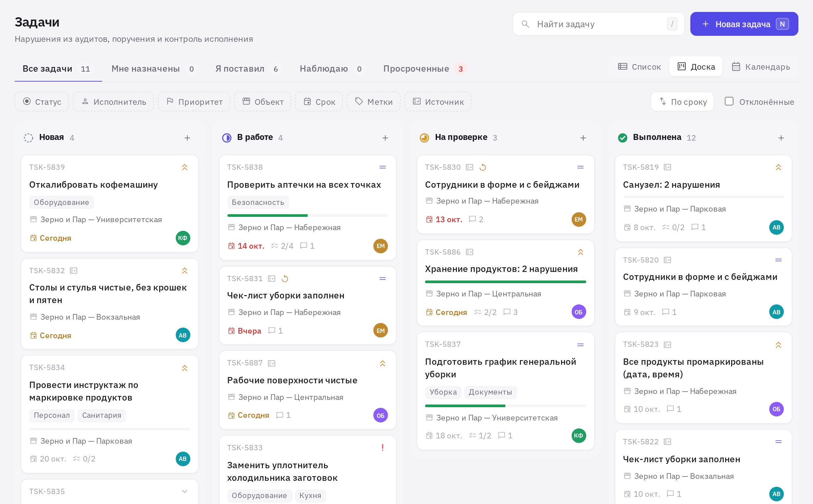This screenshot has width=813, height=504.
Task: Click plus icon in Выполнена column
Action: (781, 138)
